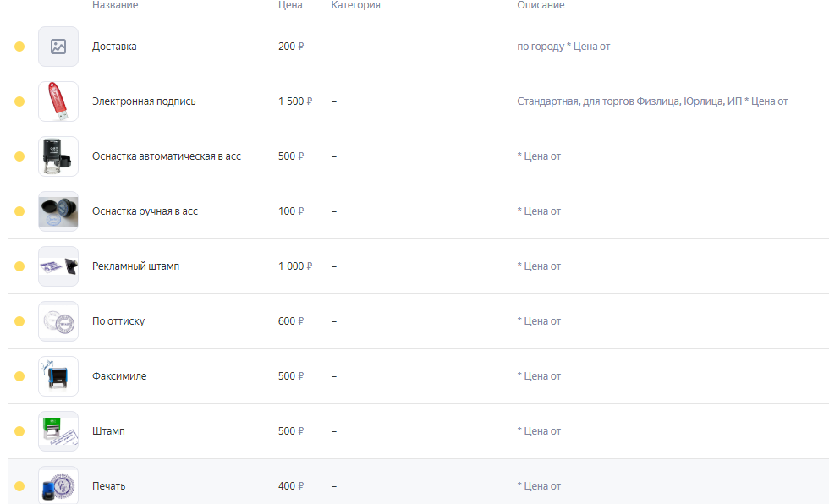Screen dimensions: 829x504
Task: Sort by the Цена column header
Action: coord(290,5)
